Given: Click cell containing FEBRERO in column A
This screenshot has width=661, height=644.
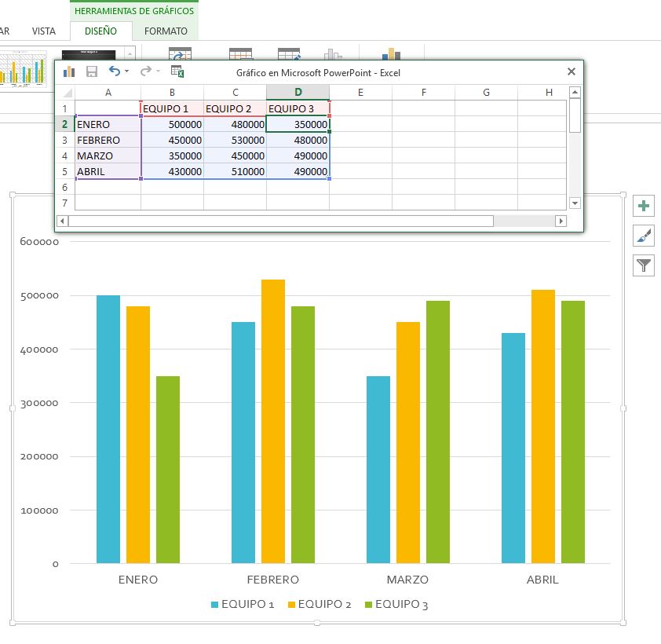Looking at the screenshot, I should click(99, 140).
